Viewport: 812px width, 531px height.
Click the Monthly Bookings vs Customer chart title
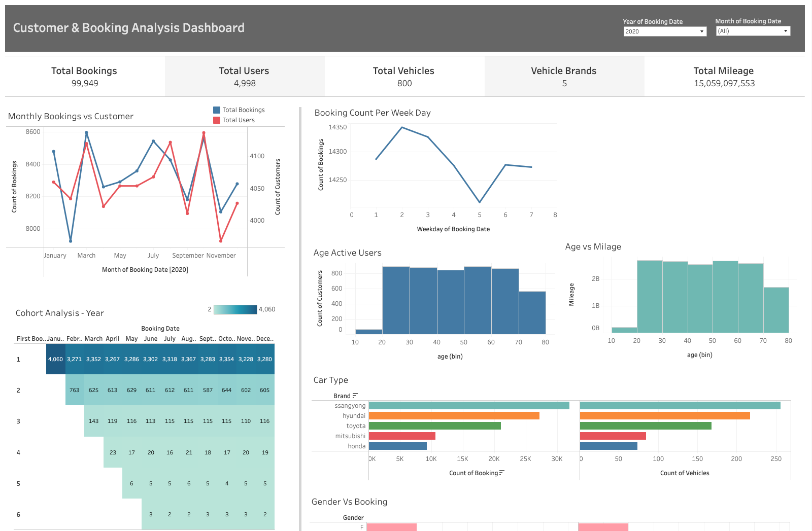coord(71,117)
